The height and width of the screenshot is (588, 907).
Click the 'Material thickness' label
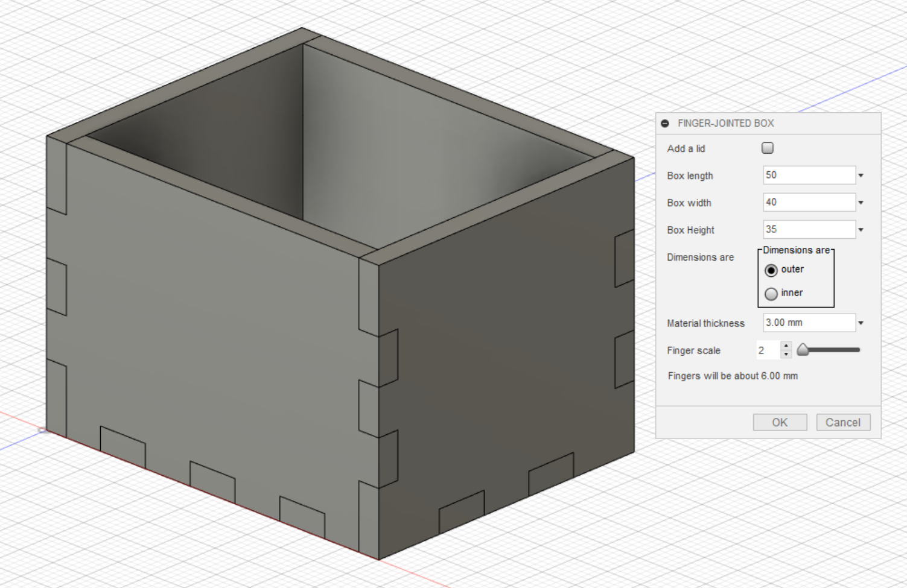(705, 323)
